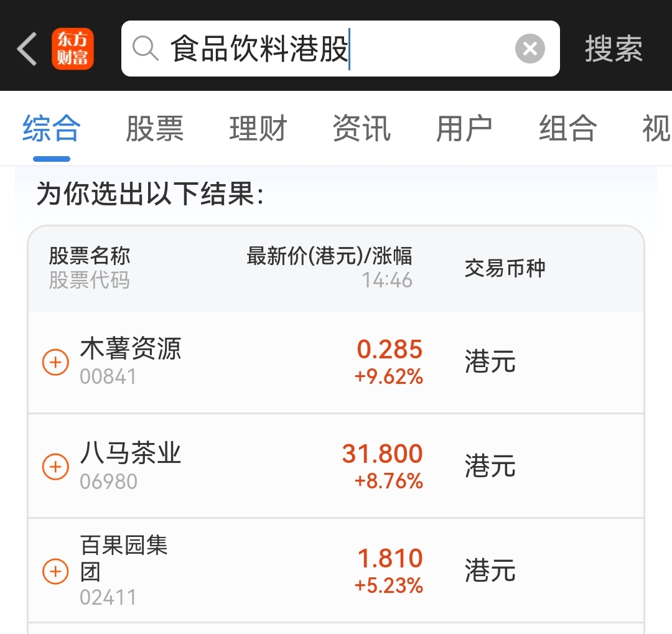
Task: Add 百果园集团 to watchlist plus icon
Action: coord(55,571)
